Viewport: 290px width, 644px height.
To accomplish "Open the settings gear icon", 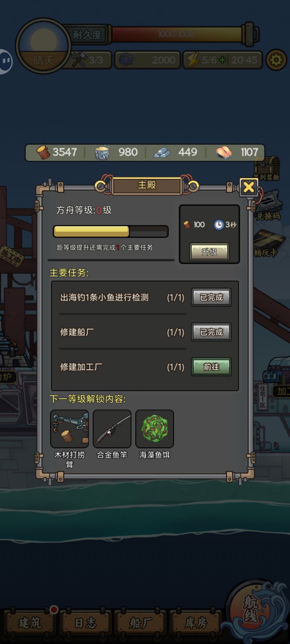I will 276,60.
